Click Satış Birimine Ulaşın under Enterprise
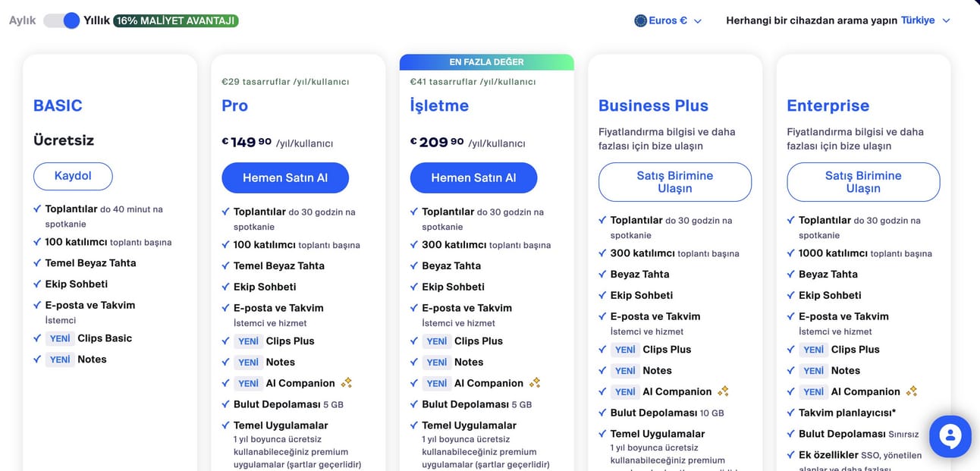Viewport: 980px width, 471px height. click(x=863, y=182)
